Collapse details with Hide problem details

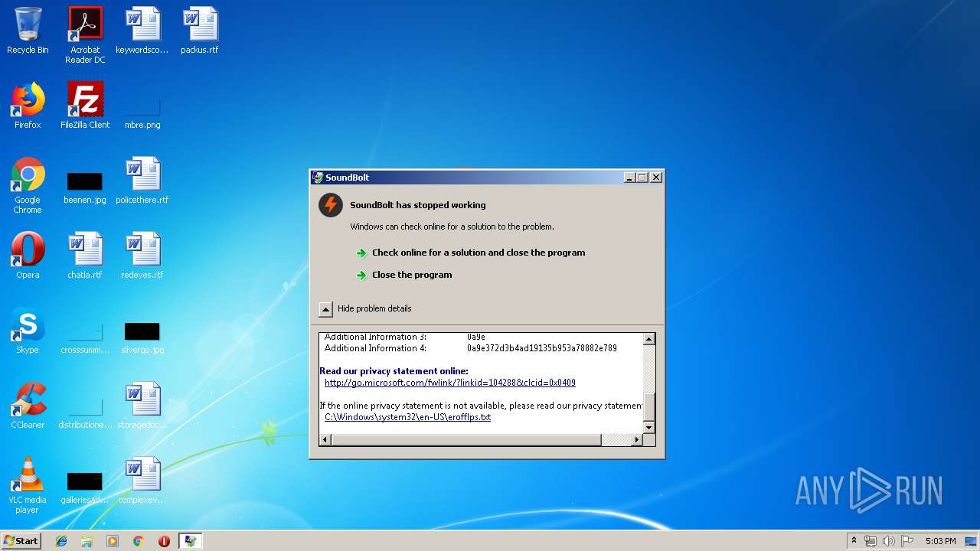click(x=365, y=308)
